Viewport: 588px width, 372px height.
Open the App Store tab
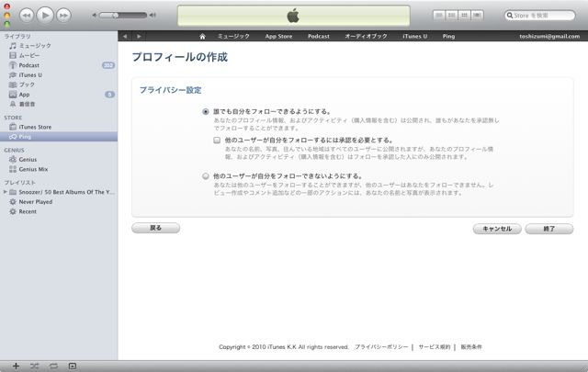coord(278,37)
